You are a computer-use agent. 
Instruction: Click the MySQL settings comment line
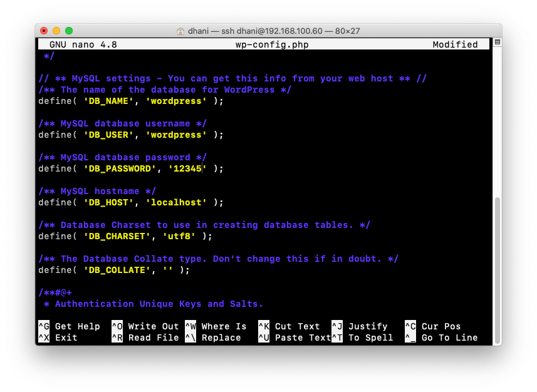click(x=232, y=78)
